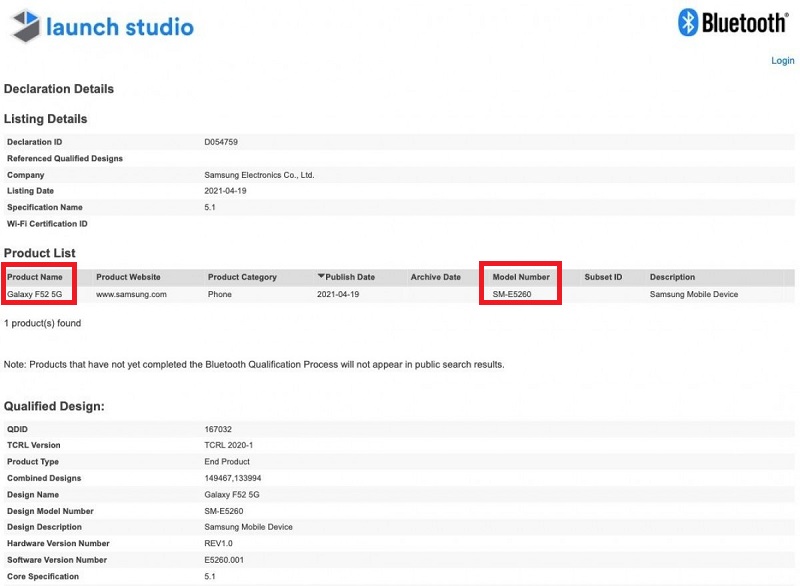The image size is (800, 586).
Task: Sort by Model Number column header
Action: coord(521,277)
